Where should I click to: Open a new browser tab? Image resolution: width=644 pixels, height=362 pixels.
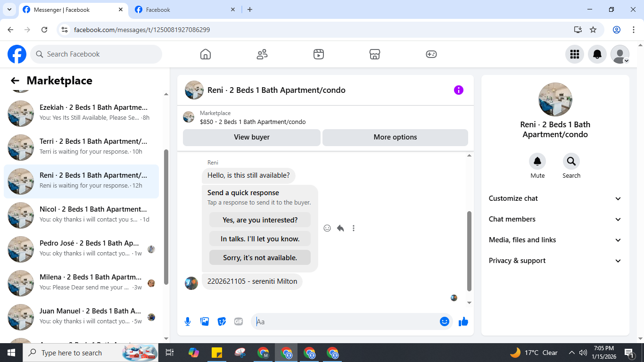pos(250,9)
